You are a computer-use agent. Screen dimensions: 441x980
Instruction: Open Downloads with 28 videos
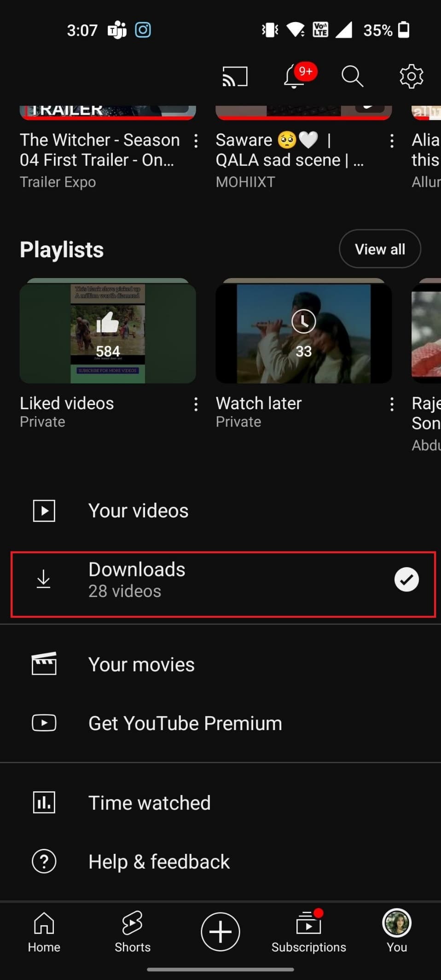223,584
